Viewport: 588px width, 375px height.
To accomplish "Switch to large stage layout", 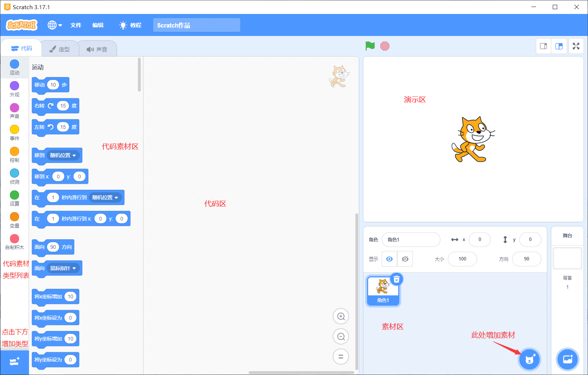I will click(559, 46).
